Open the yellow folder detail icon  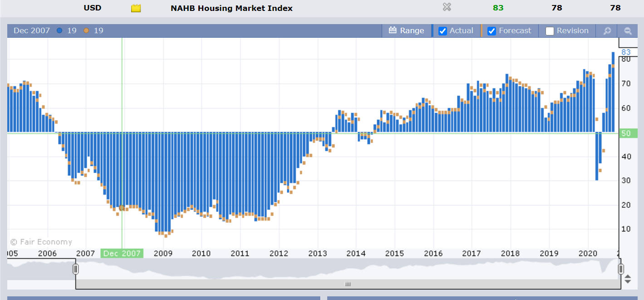(136, 8)
